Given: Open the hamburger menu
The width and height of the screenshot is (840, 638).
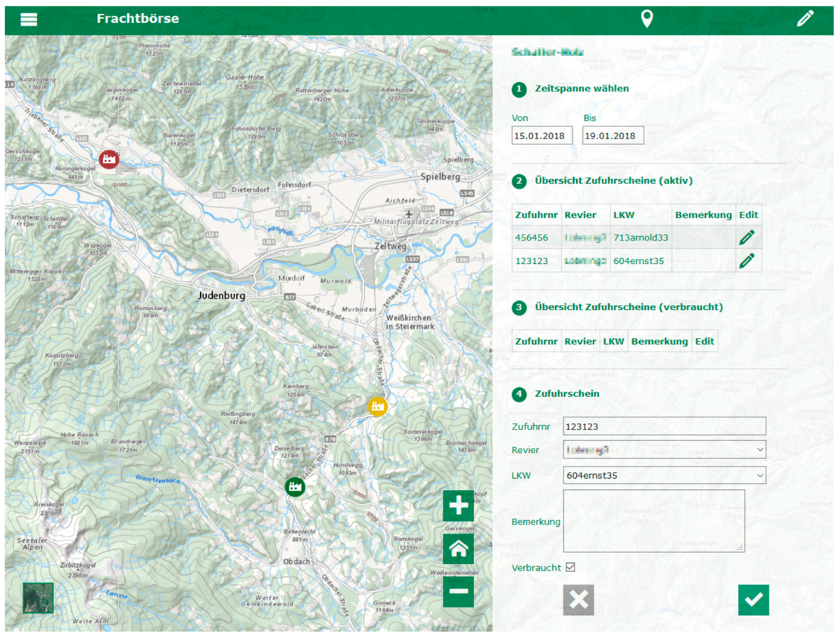Looking at the screenshot, I should coord(28,19).
